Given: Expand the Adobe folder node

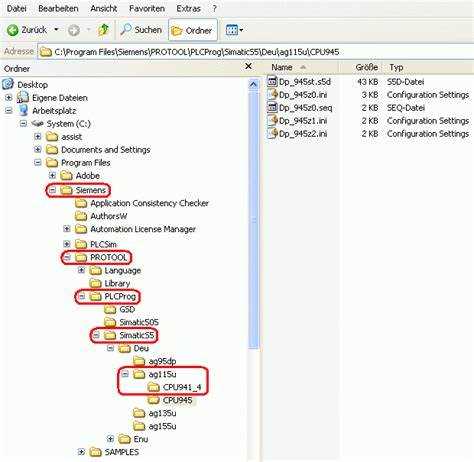Looking at the screenshot, I should [52, 175].
